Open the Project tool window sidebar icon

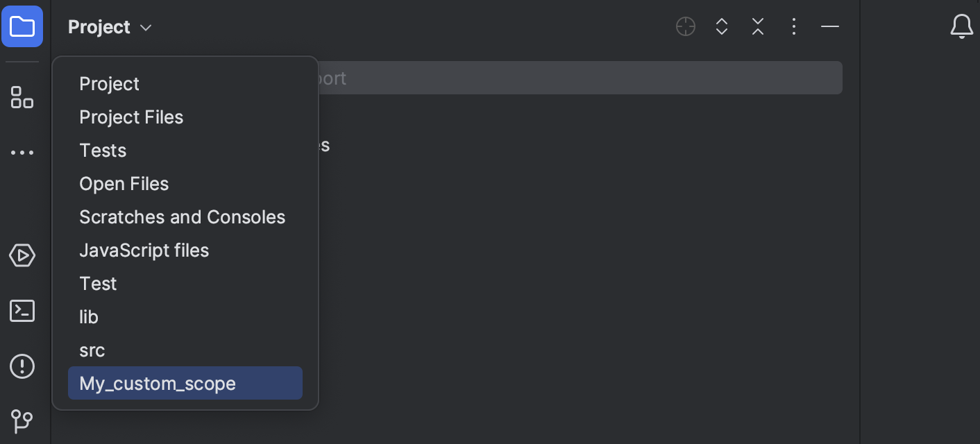point(22,26)
